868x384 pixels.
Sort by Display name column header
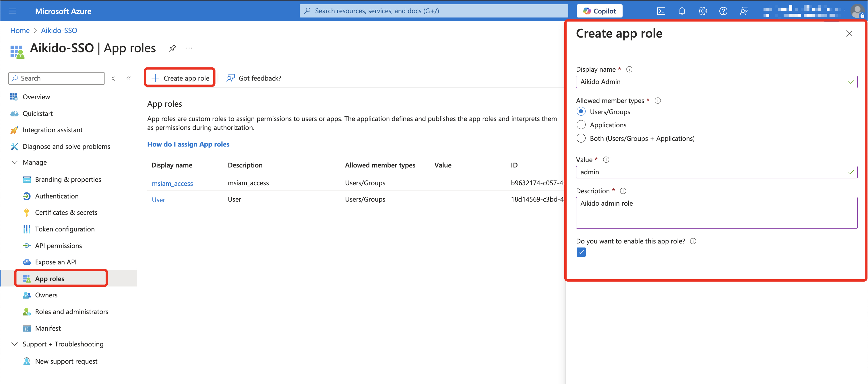tap(172, 165)
